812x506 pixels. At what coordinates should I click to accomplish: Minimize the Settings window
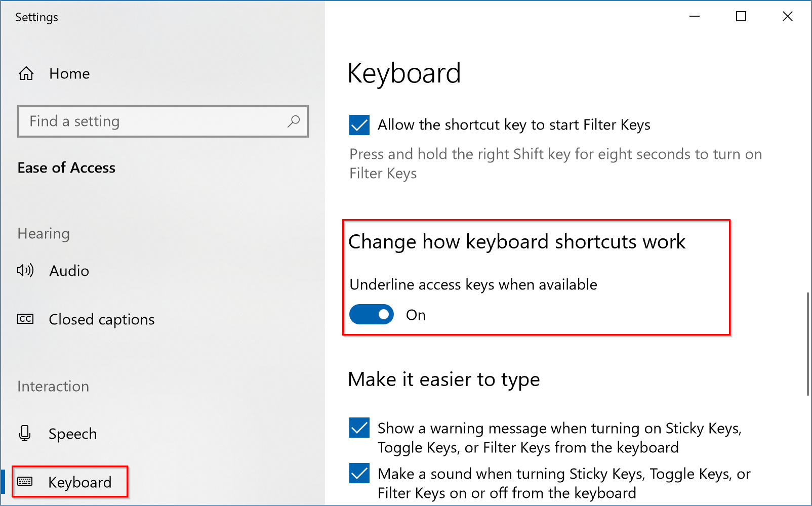point(695,17)
